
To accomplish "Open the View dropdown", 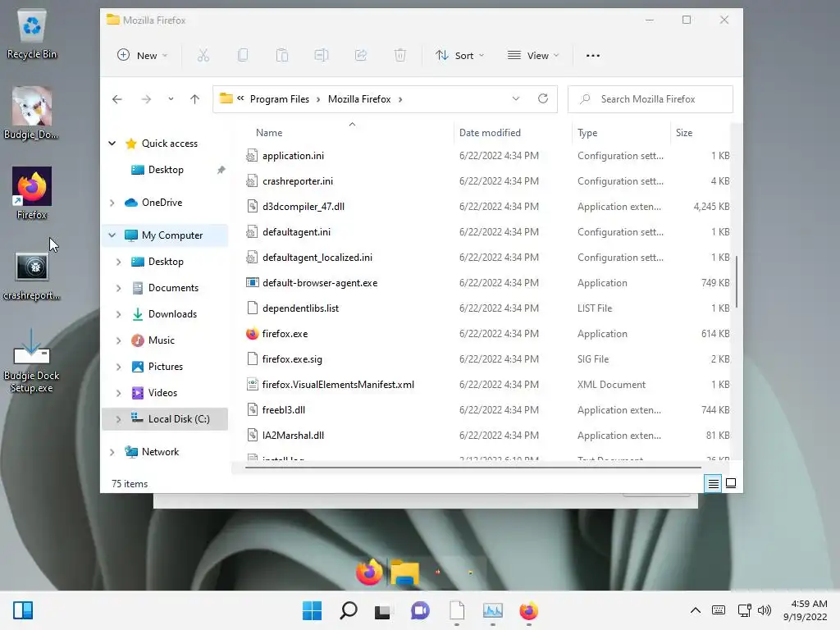I will [x=533, y=55].
